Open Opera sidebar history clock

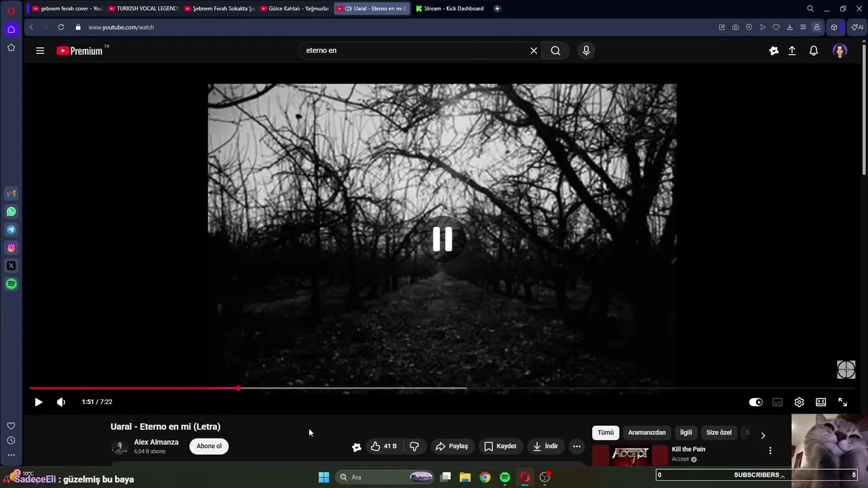[x=11, y=441]
